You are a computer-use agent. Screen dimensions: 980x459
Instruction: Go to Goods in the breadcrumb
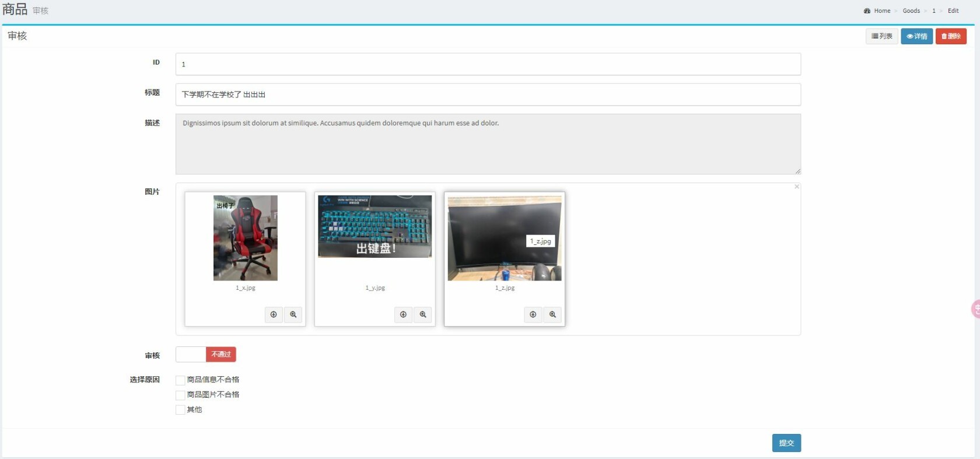point(911,10)
